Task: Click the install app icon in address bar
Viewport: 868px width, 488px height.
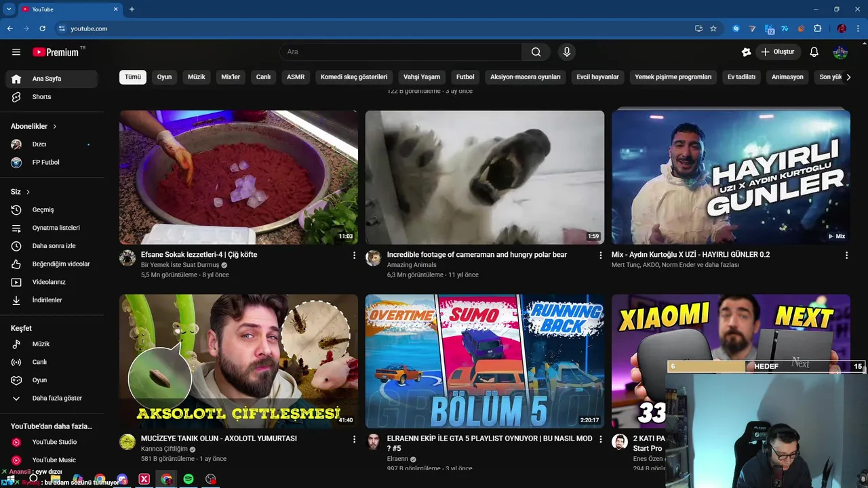Action: (x=698, y=28)
